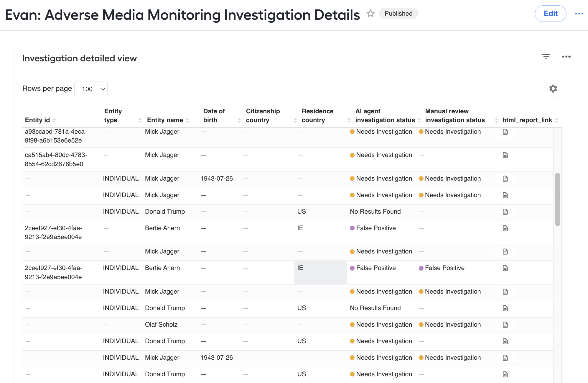Click the dashboard title text
The height and width of the screenshot is (383, 588).
[182, 15]
